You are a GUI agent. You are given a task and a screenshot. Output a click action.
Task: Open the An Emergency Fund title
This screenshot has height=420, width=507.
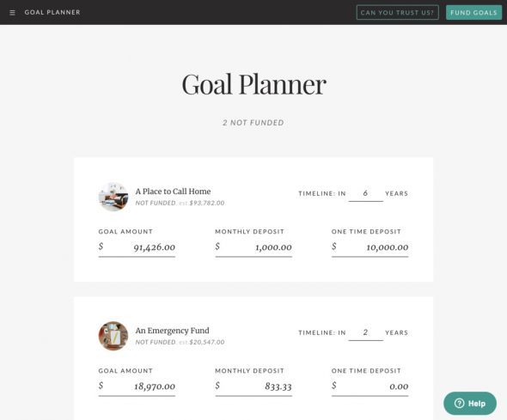(x=173, y=331)
